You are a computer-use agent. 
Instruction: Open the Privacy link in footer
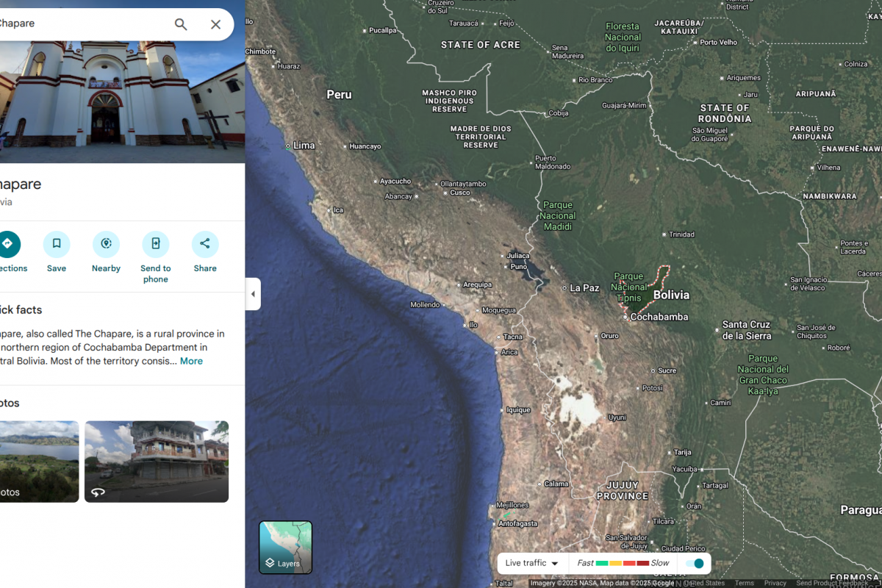tap(775, 583)
